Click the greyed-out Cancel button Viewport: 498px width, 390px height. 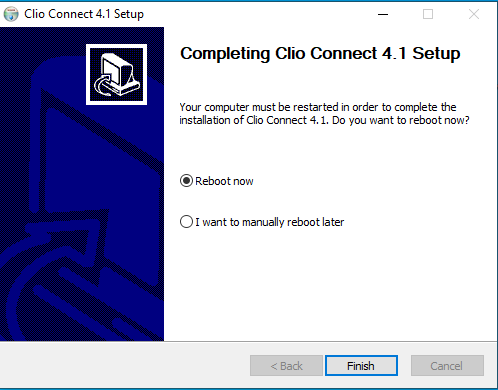pyautogui.click(x=447, y=366)
